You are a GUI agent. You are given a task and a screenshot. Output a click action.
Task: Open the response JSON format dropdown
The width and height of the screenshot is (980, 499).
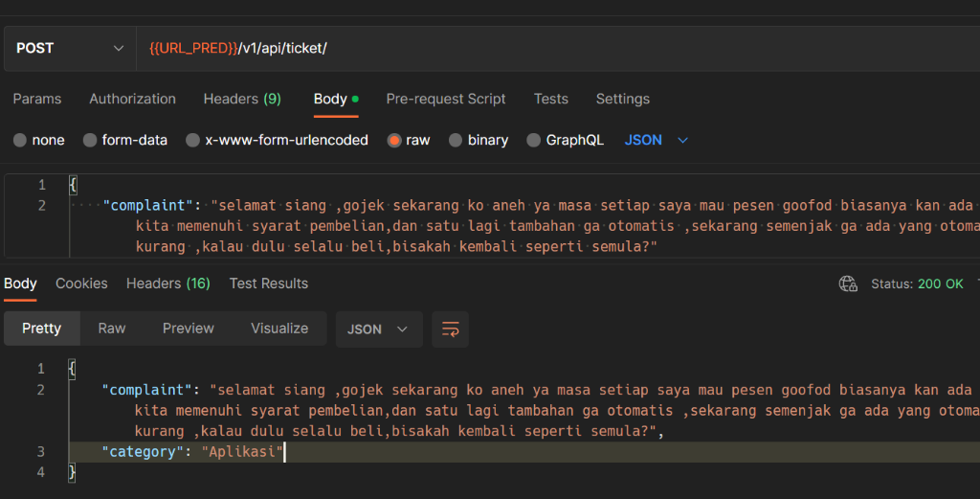(x=379, y=329)
